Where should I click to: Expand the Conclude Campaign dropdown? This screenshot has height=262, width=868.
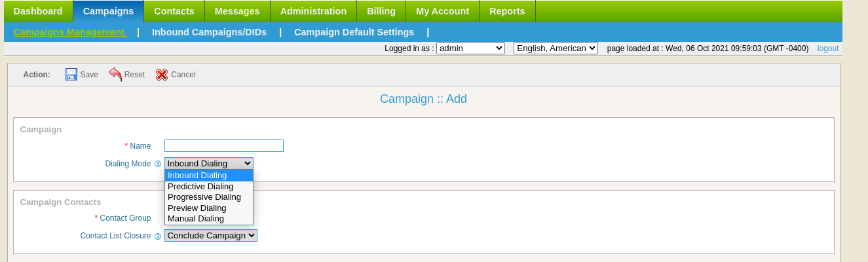(x=211, y=235)
